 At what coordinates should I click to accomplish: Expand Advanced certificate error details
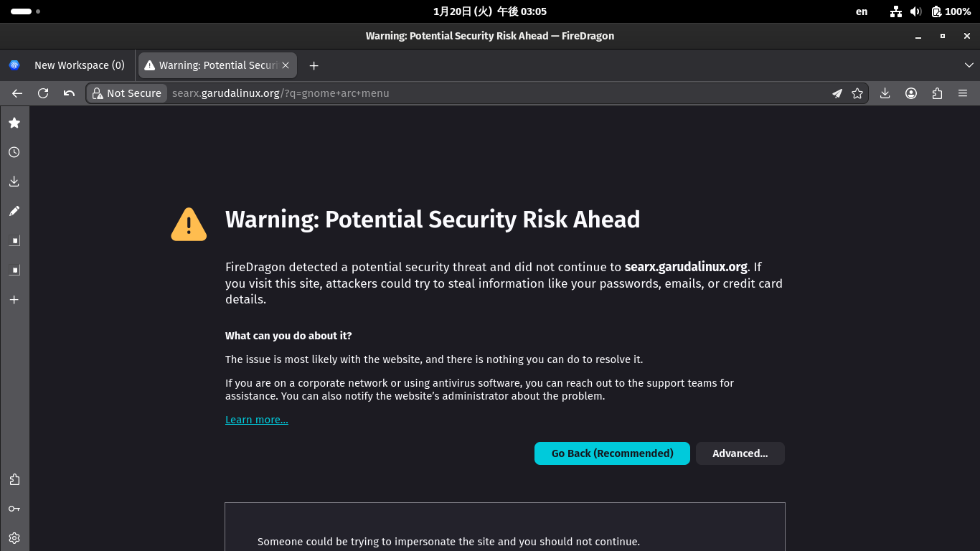(740, 453)
